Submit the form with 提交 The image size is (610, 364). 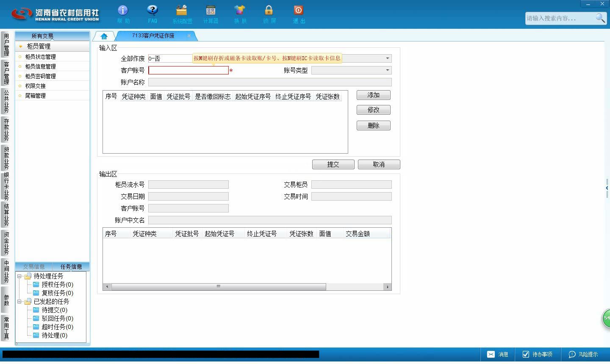333,165
